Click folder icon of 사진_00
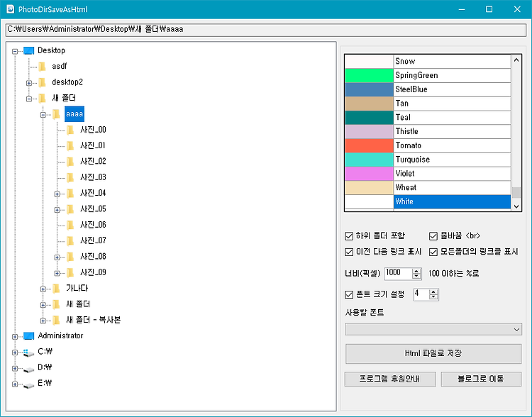The width and height of the screenshot is (532, 417). coord(70,130)
